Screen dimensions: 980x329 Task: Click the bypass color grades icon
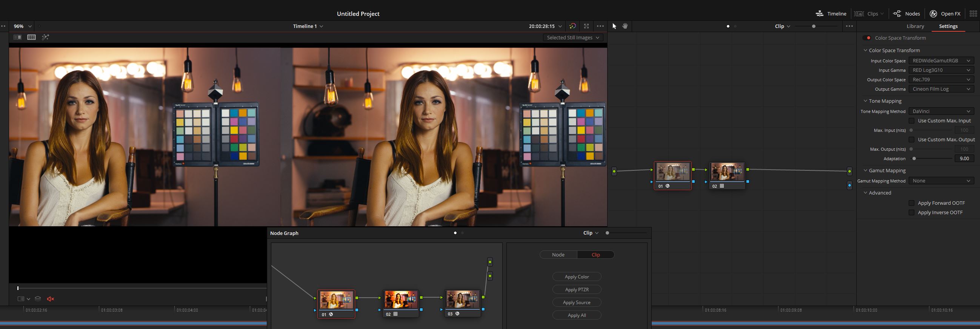572,26
